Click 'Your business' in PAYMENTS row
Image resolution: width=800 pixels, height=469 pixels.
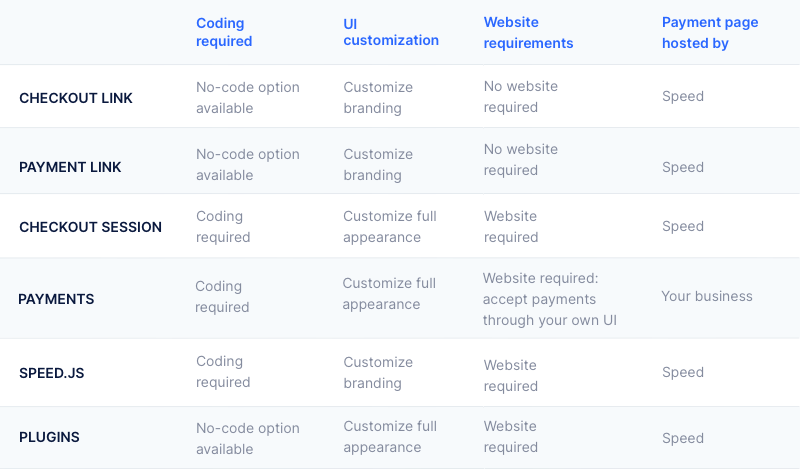(707, 297)
